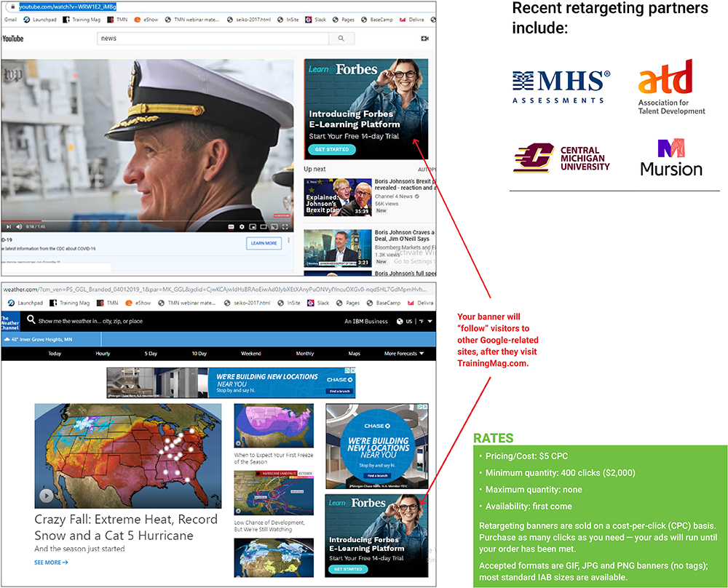The width and height of the screenshot is (728, 588).
Task: Open 'Crazy Fall: Extreme Heat, Record Snow' headline
Action: coord(126,527)
